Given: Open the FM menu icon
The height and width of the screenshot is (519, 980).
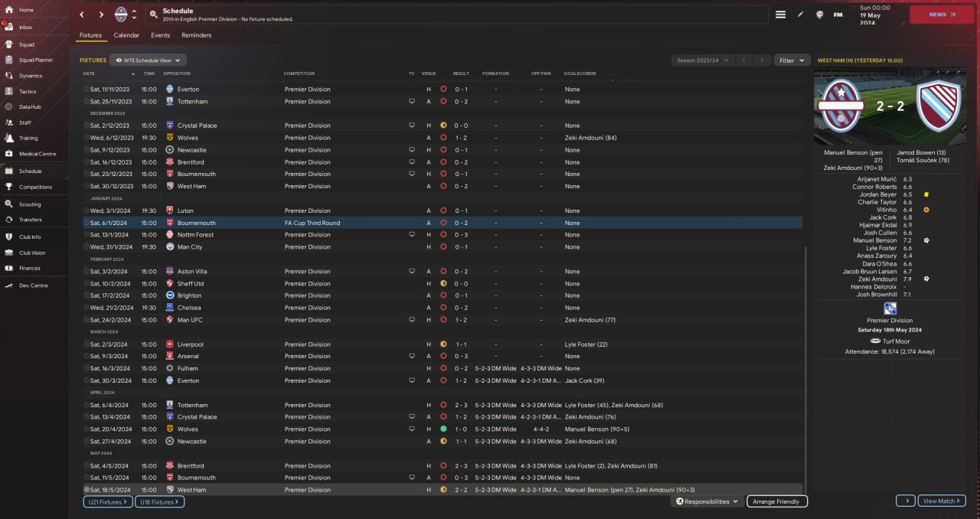Looking at the screenshot, I should 838,15.
